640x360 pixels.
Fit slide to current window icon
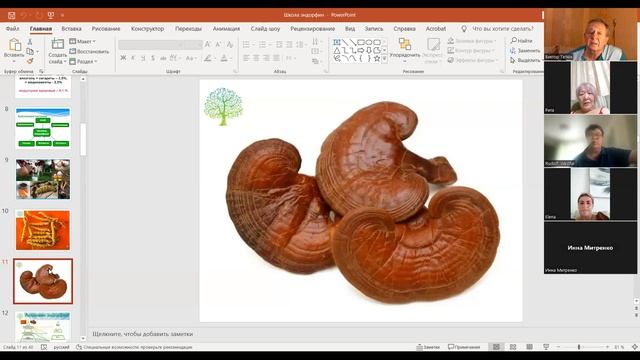pos(635,347)
